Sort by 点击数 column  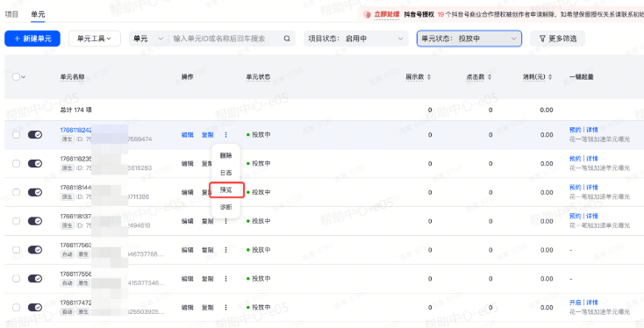[490, 77]
